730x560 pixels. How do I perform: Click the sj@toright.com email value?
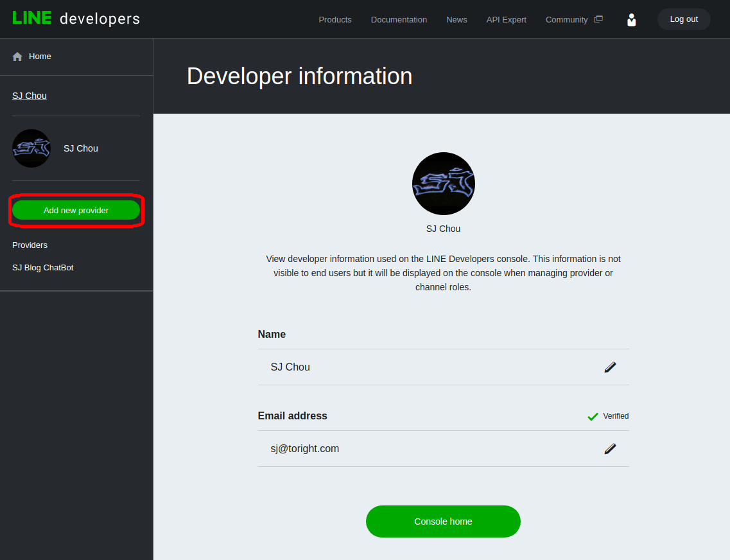pos(304,449)
